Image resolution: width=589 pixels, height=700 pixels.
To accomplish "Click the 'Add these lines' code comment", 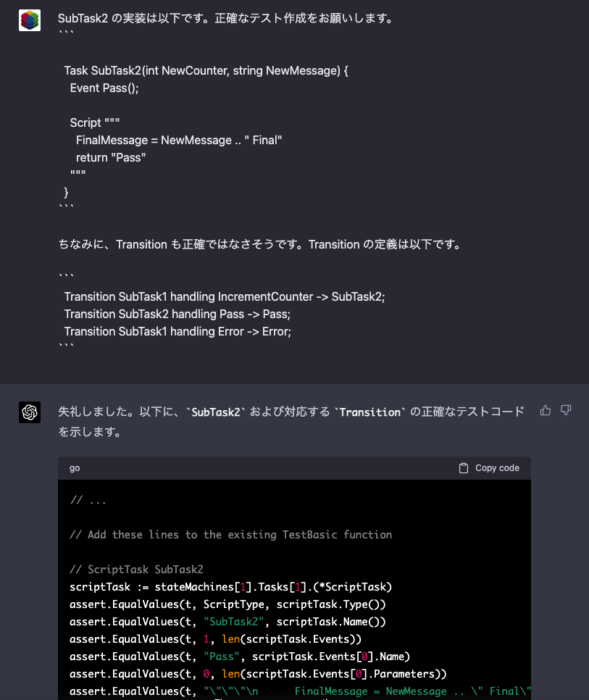I will click(x=230, y=534).
